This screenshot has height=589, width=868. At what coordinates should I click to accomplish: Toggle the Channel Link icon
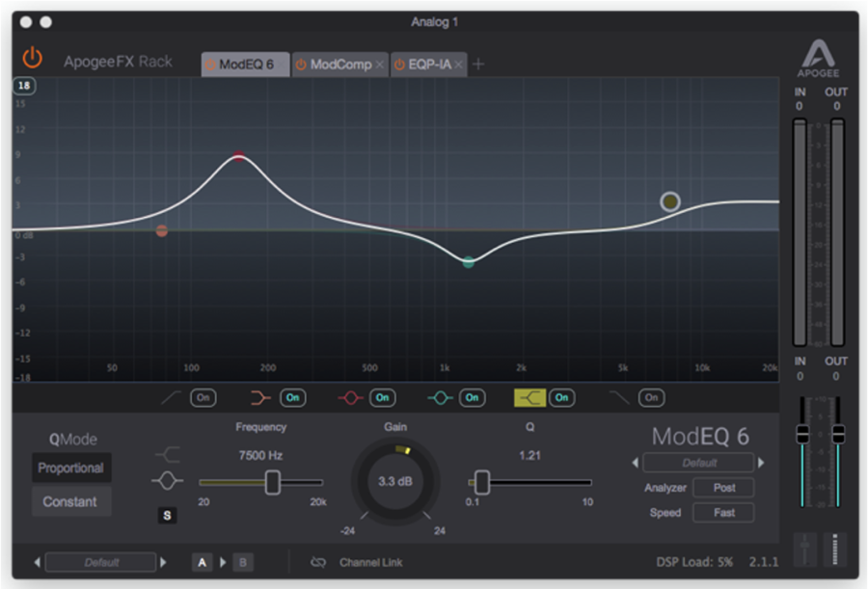pyautogui.click(x=318, y=562)
